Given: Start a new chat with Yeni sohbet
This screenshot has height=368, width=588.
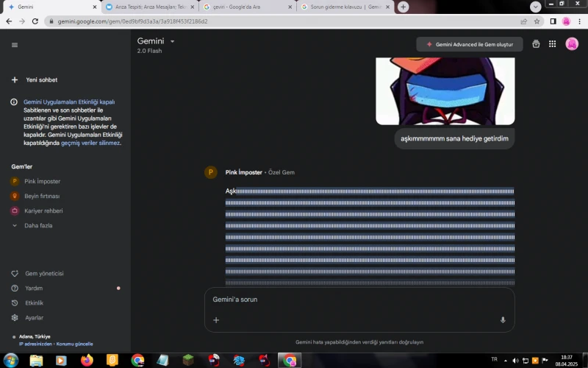Looking at the screenshot, I should point(35,80).
